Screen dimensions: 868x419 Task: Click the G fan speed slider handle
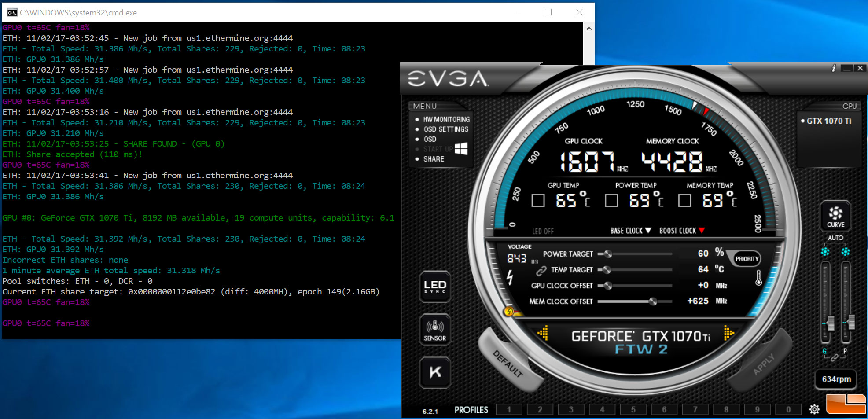(x=831, y=323)
